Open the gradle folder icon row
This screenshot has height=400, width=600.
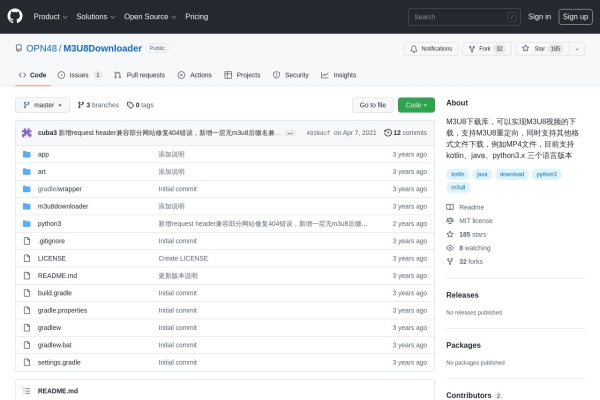(26, 188)
